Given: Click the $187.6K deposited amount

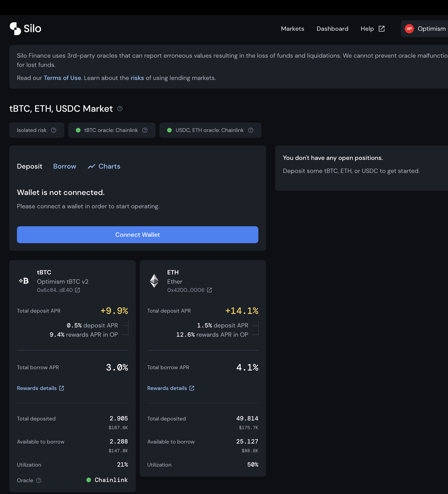Looking at the screenshot, I should 118,428.
